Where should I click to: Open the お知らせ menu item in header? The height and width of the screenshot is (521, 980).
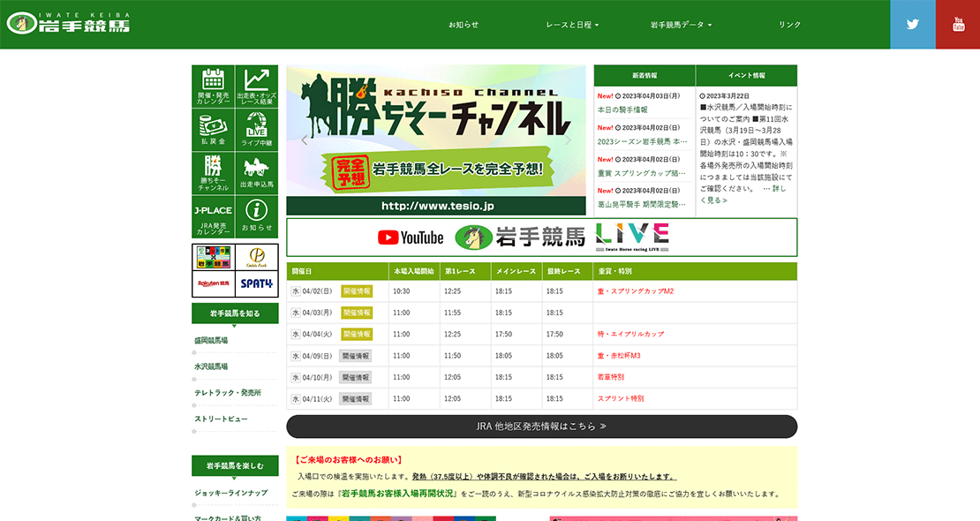464,25
